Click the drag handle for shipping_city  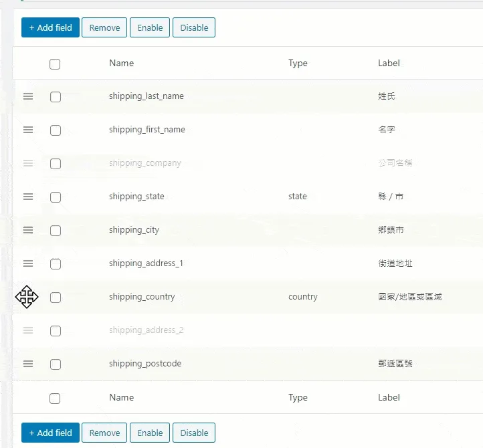tap(28, 230)
